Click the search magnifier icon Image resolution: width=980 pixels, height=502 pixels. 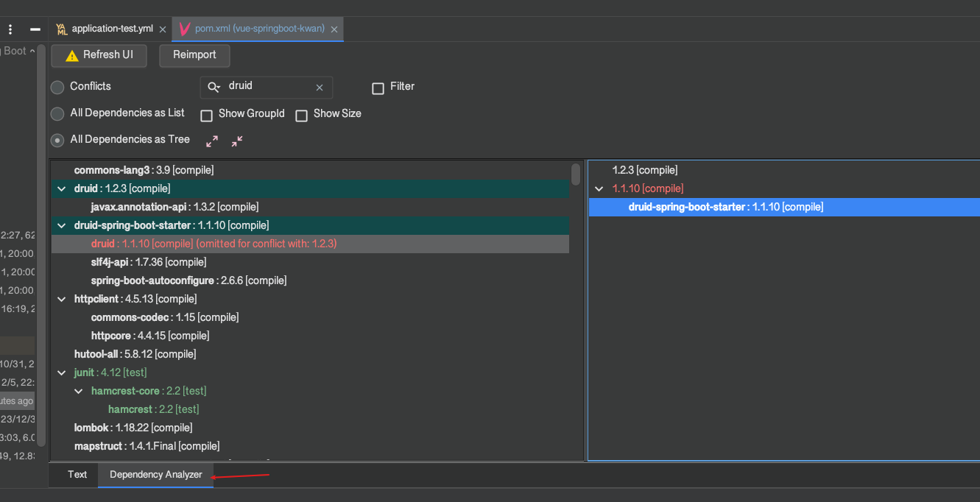214,88
